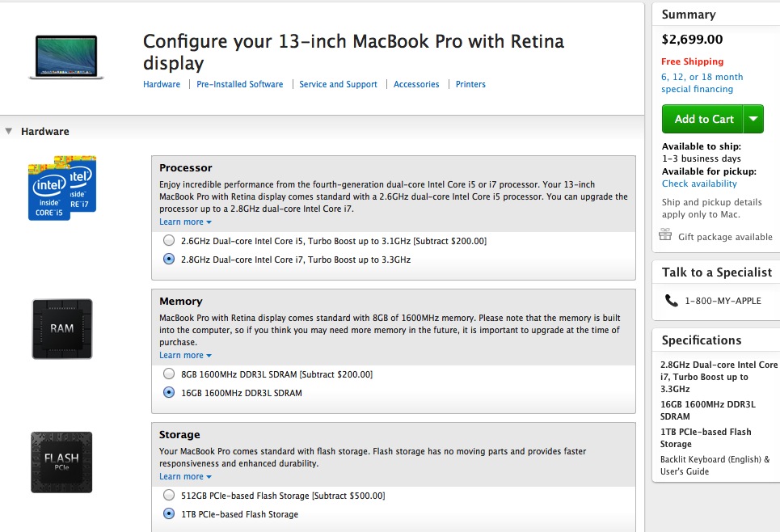The height and width of the screenshot is (532, 780).
Task: Open the Add to Cart dropdown arrow
Action: [x=753, y=119]
